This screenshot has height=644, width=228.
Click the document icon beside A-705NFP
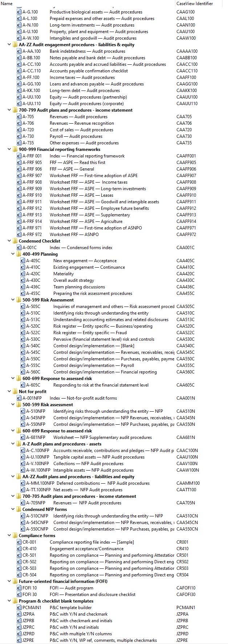[x=23, y=503]
